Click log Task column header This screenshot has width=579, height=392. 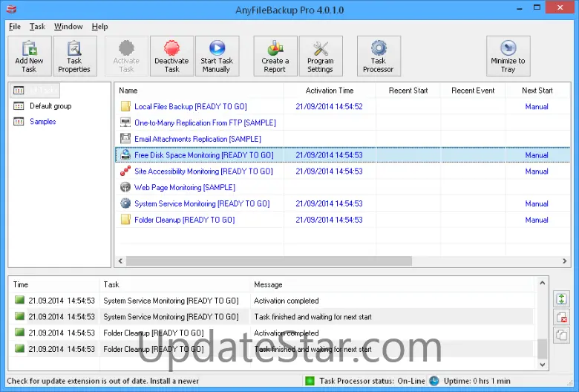pos(175,284)
